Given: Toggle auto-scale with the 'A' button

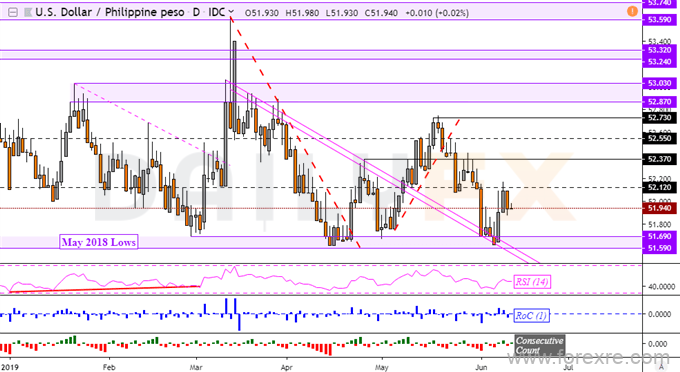Looking at the screenshot, I should [x=661, y=367].
